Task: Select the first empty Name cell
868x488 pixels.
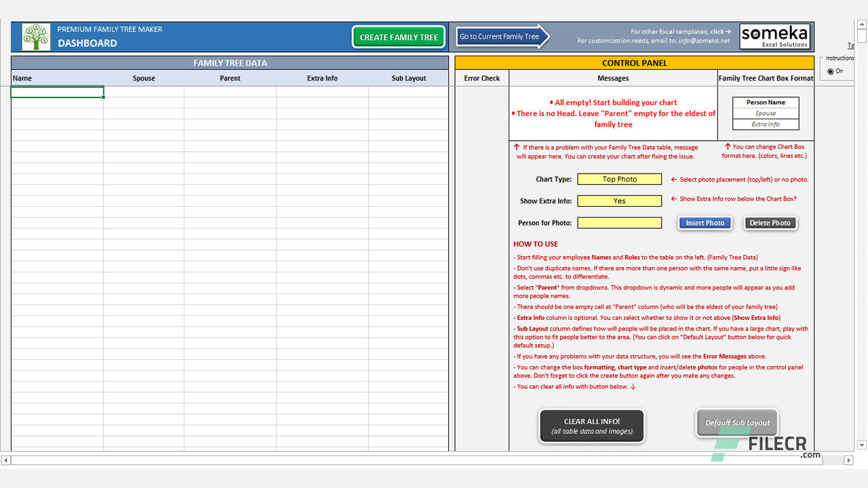Action: pyautogui.click(x=57, y=92)
